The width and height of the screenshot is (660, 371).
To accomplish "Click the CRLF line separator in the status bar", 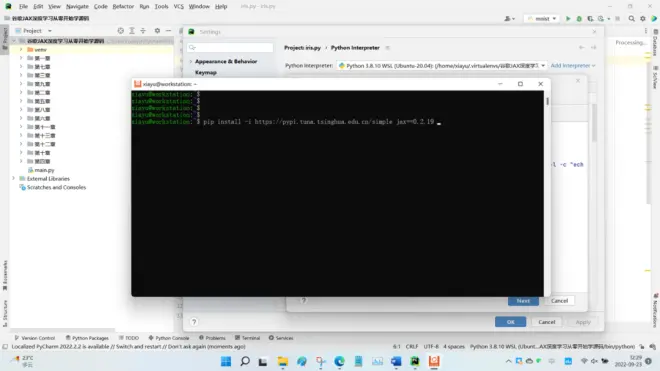I will (412, 347).
